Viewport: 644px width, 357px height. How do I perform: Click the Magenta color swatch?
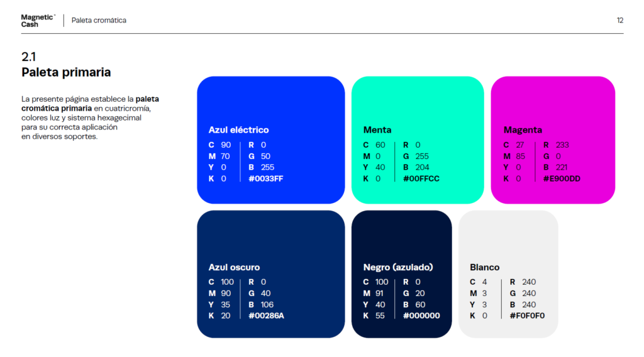point(553,140)
